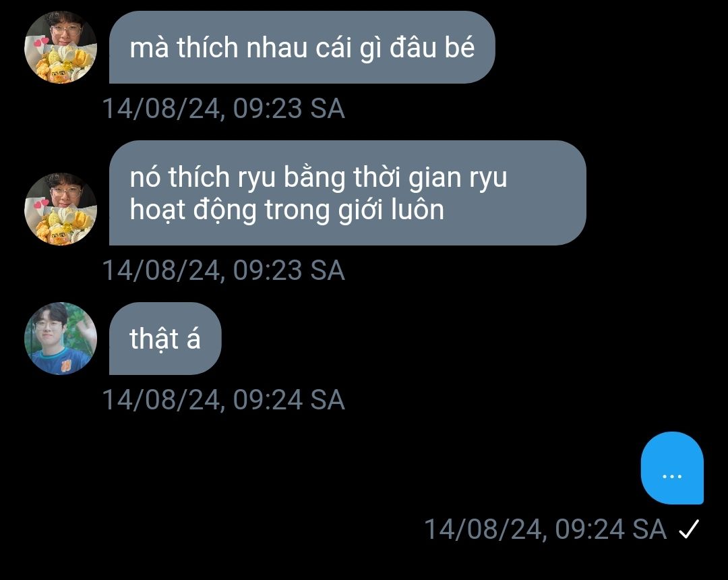The height and width of the screenshot is (580, 728).
Task: Click timestamp beside the delivered checkmark
Action: click(x=545, y=529)
